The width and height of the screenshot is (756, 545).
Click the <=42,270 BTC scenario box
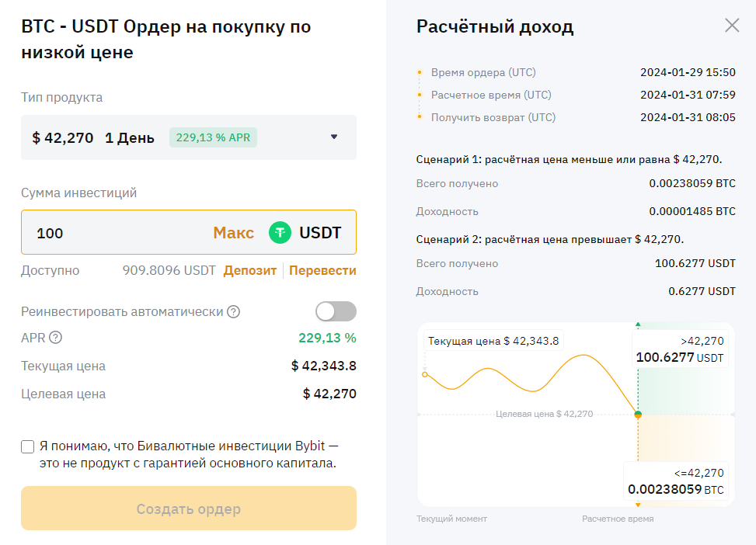(676, 481)
